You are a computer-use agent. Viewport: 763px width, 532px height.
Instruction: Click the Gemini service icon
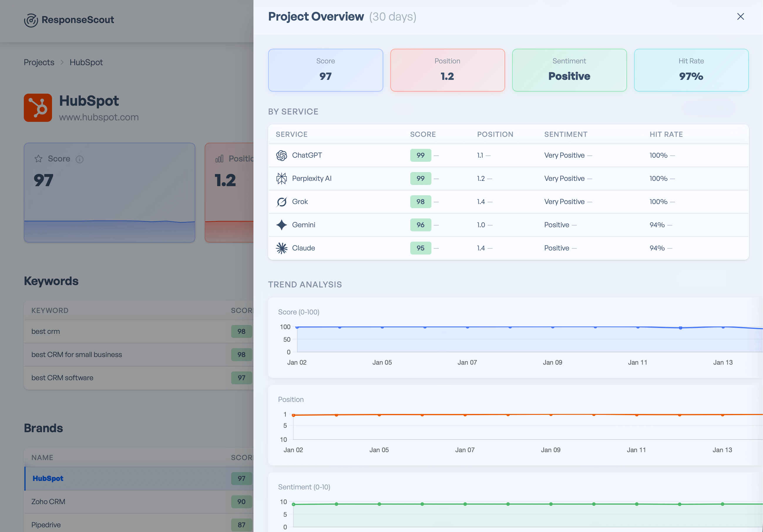(281, 225)
